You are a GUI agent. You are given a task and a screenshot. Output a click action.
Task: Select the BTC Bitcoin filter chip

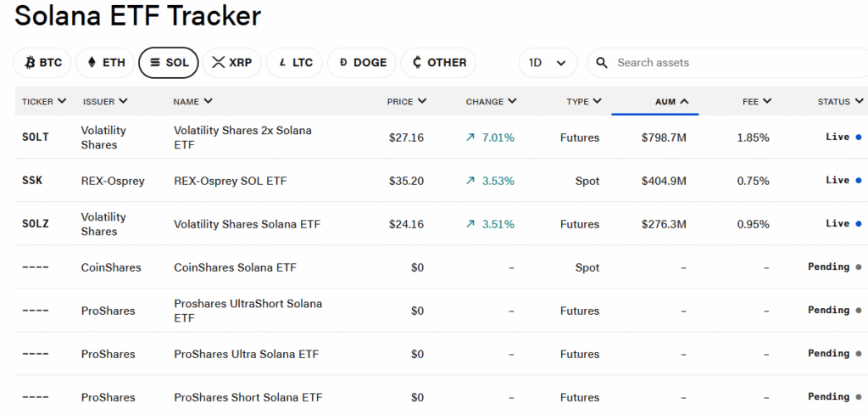[42, 63]
